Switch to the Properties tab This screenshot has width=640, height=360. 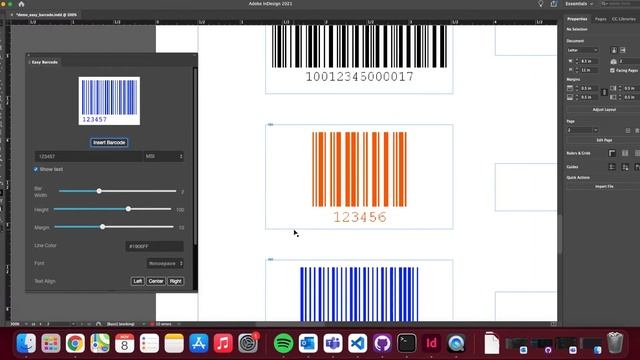(577, 19)
